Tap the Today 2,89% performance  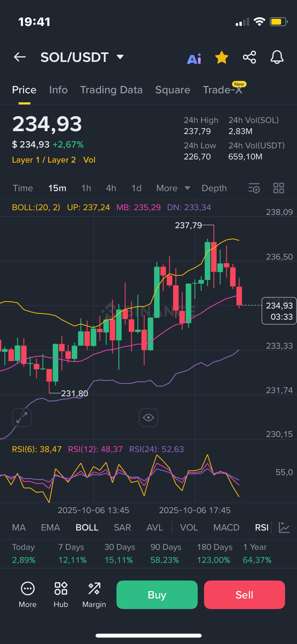(x=24, y=553)
